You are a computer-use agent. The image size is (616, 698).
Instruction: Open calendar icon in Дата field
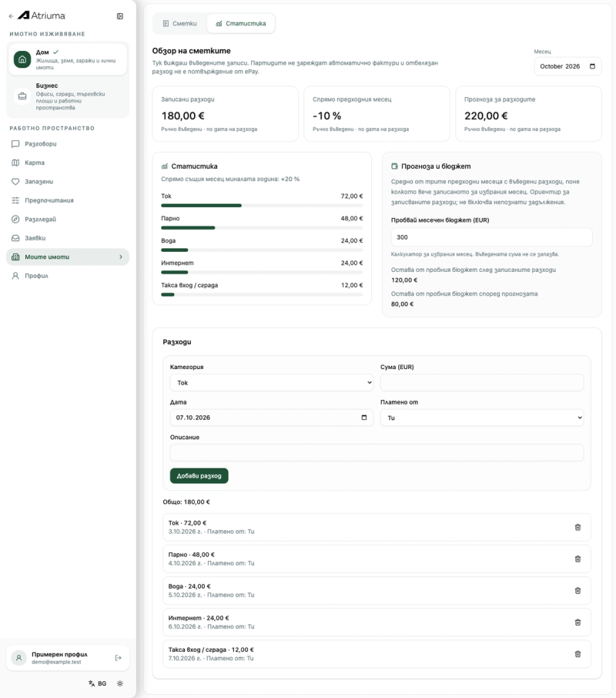point(364,418)
